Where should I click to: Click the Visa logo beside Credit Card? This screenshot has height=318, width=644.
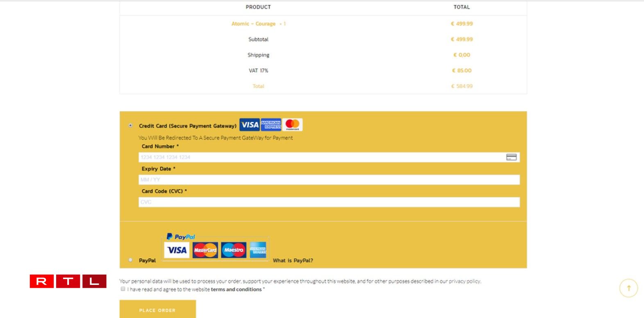coord(249,125)
